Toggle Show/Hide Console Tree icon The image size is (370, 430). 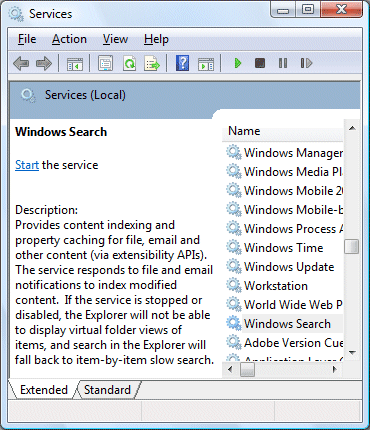pos(75,64)
